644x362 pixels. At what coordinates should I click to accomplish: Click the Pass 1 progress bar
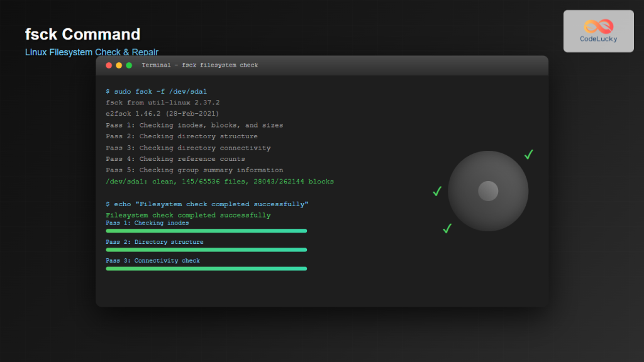point(206,231)
